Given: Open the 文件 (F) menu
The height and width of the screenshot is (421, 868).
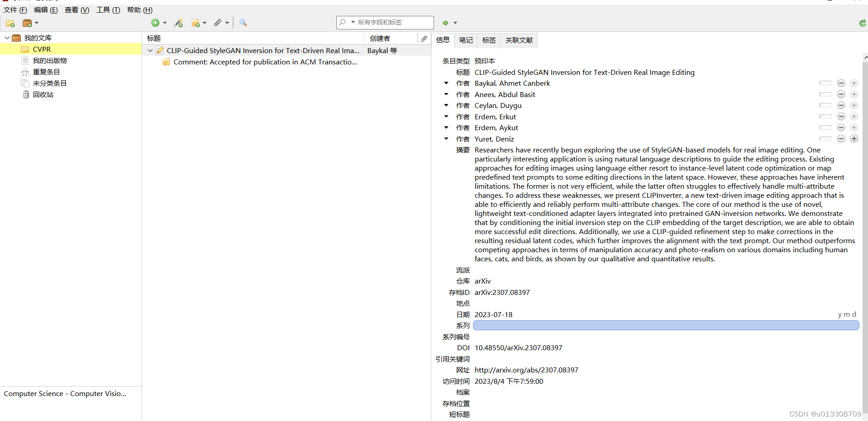Looking at the screenshot, I should (x=15, y=10).
